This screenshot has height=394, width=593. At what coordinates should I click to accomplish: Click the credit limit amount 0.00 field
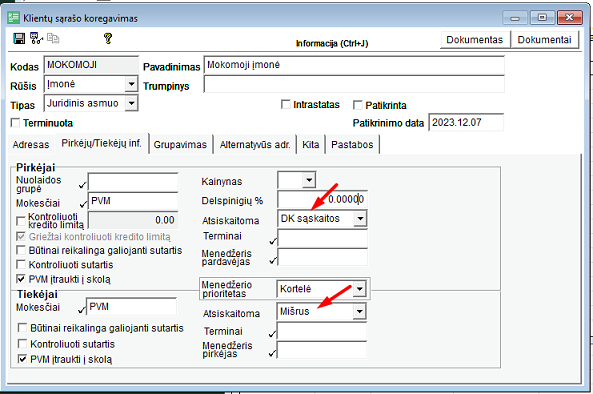(133, 220)
